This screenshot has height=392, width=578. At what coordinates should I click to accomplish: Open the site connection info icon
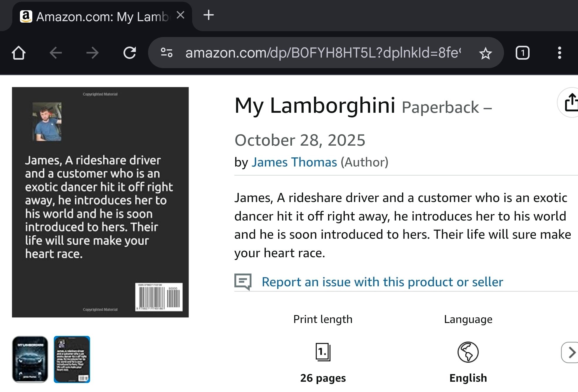click(166, 53)
